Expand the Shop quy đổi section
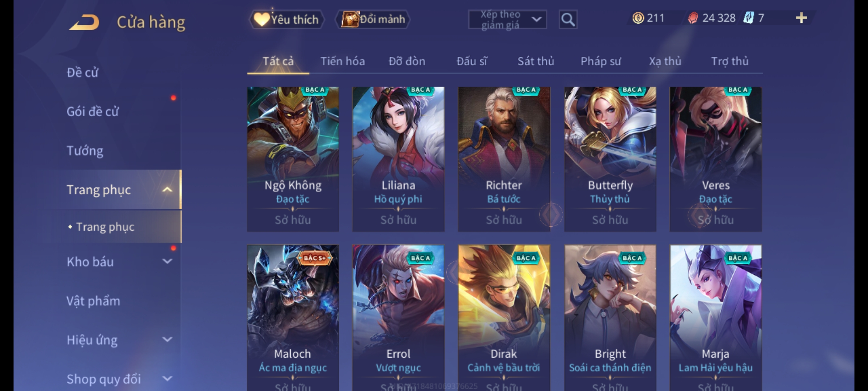Viewport: 868px width, 391px height. (x=167, y=379)
